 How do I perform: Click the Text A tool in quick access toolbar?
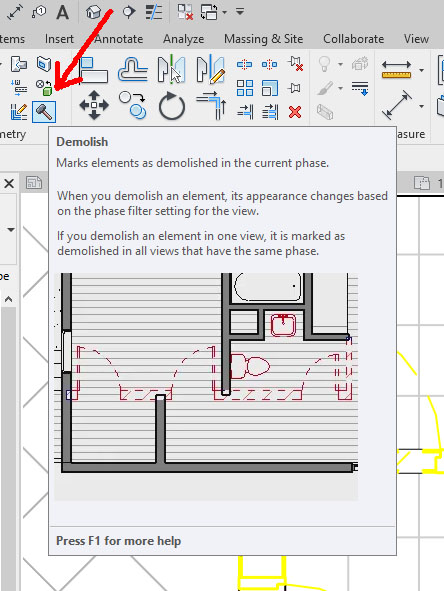(63, 12)
